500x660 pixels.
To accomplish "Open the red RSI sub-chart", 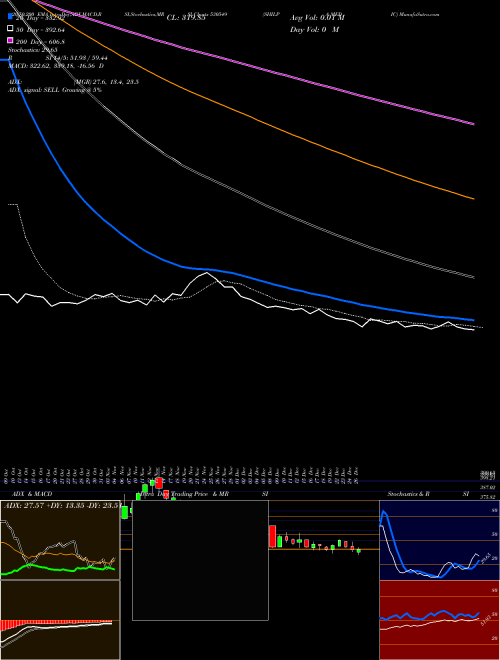I will [x=439, y=620].
